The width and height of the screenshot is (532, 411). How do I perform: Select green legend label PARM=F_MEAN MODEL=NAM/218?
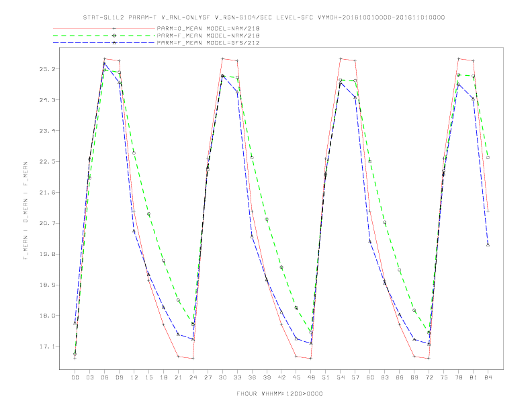(208, 36)
